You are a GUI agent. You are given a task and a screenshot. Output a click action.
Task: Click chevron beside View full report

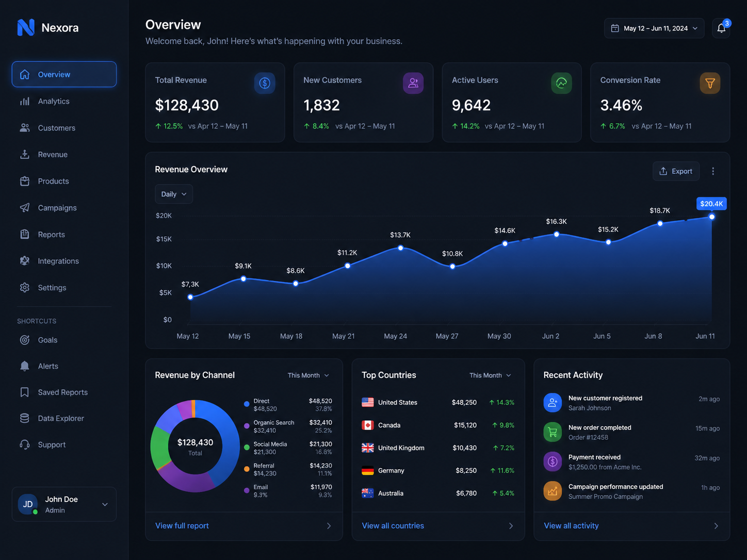click(329, 526)
